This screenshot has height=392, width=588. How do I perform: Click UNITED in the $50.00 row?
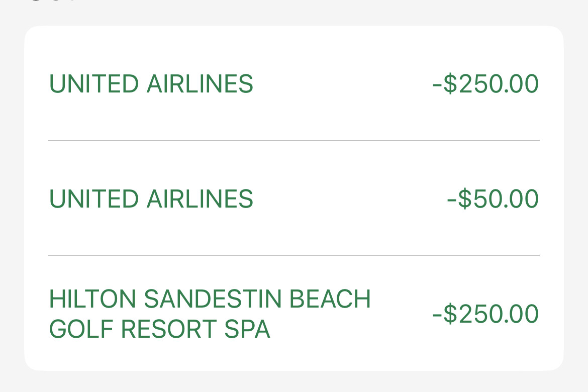94,199
